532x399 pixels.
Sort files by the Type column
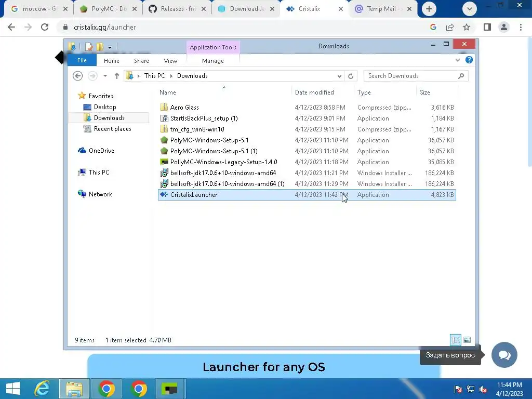[x=364, y=92]
